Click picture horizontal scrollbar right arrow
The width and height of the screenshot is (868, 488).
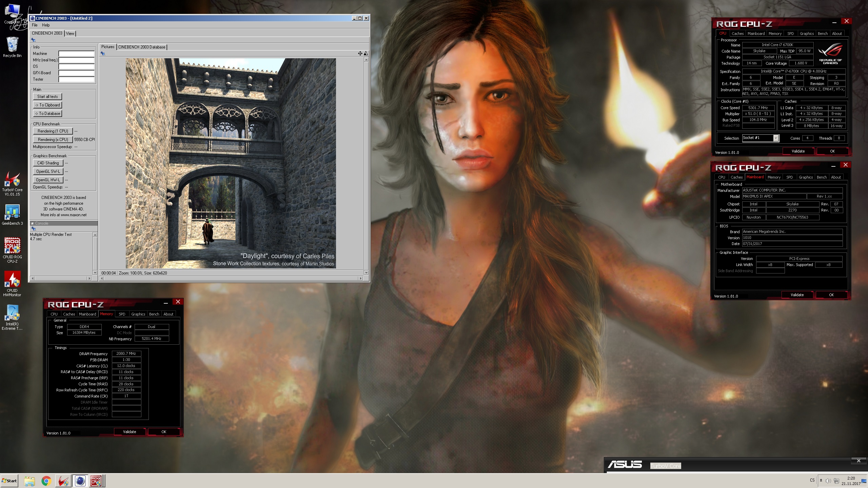click(360, 279)
